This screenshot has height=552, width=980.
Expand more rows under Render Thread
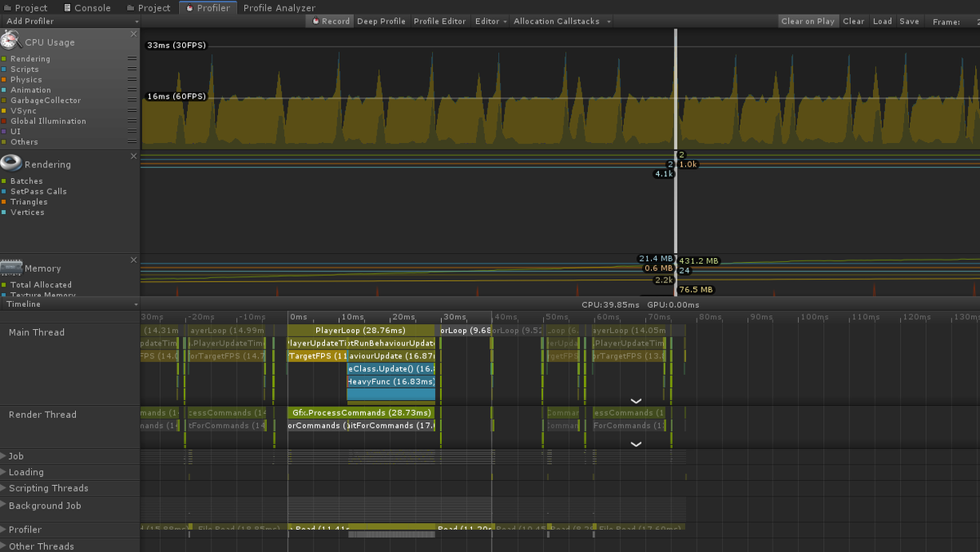[x=636, y=444]
